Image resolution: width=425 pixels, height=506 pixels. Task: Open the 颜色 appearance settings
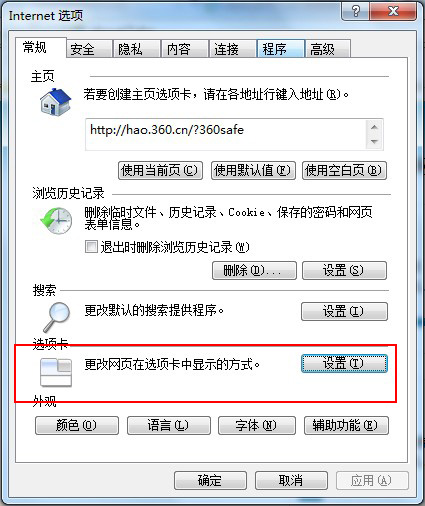click(x=77, y=425)
